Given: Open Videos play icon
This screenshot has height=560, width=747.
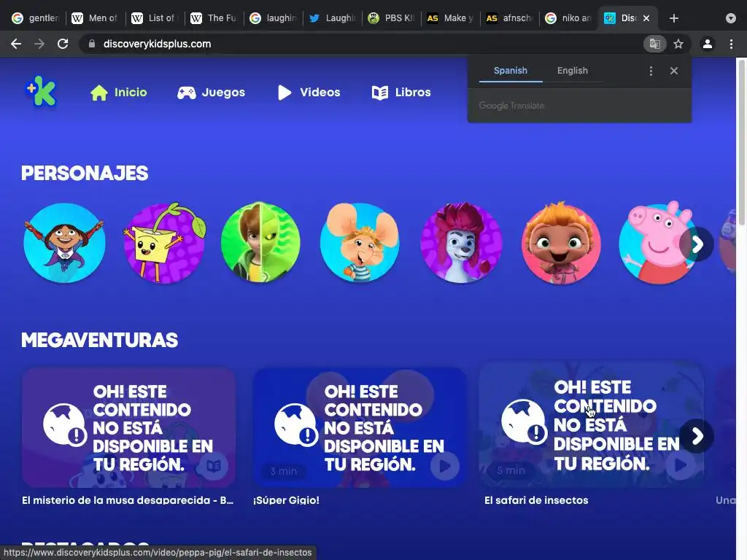Looking at the screenshot, I should [285, 93].
